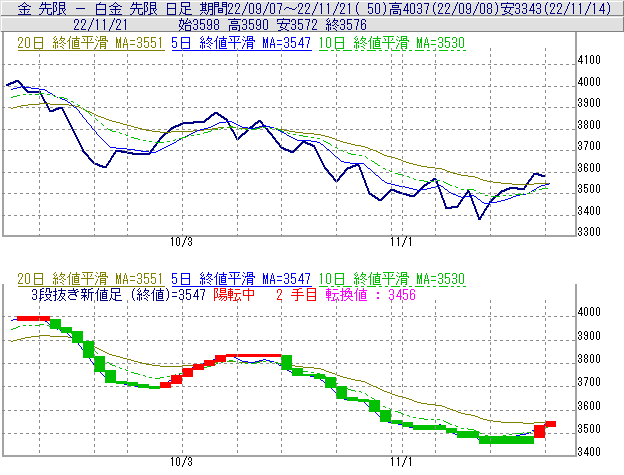This screenshot has height=475, width=624.
Task: Click the magenta 転換値 : 3456 text
Action: 370,295
